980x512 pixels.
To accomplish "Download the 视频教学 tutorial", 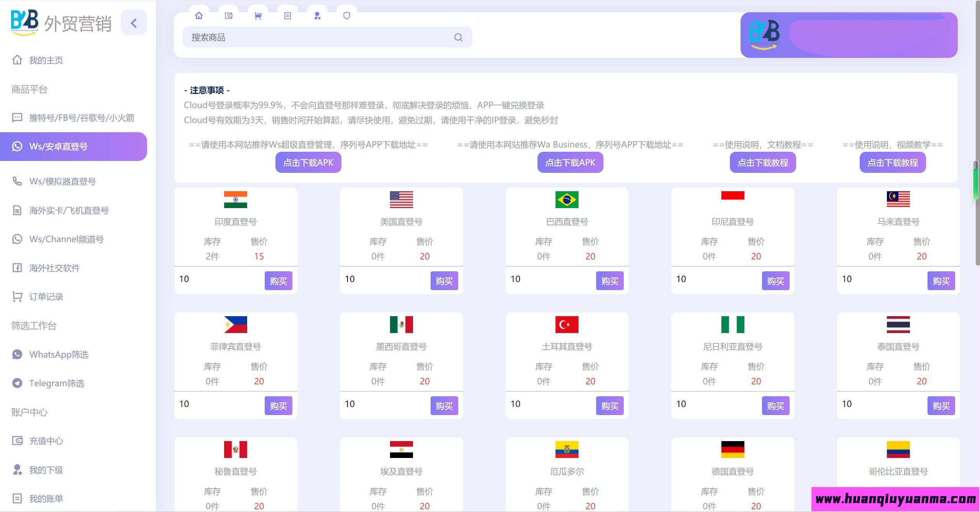I will point(893,162).
